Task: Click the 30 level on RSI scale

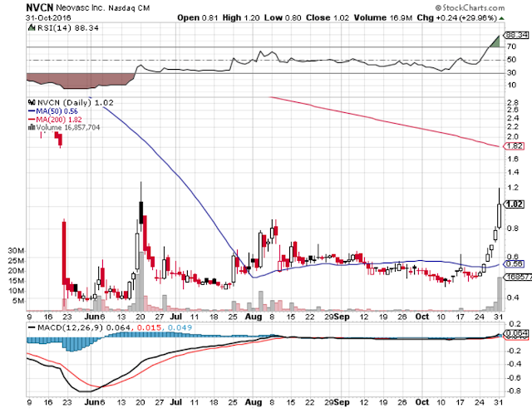Action: point(511,72)
